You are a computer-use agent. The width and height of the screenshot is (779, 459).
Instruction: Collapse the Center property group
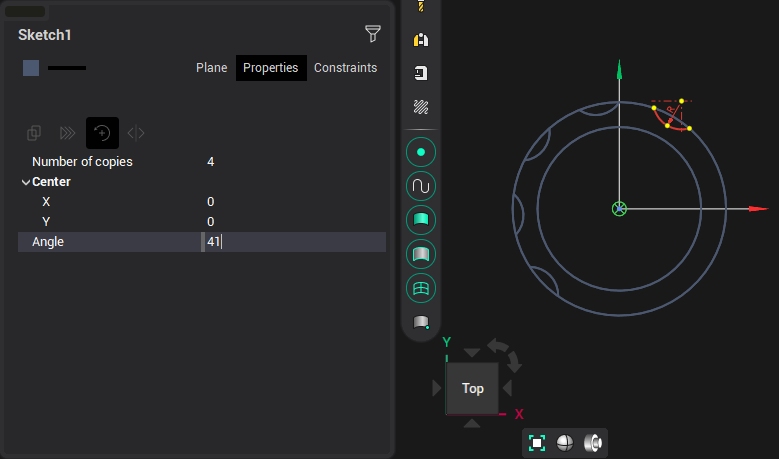coord(26,182)
